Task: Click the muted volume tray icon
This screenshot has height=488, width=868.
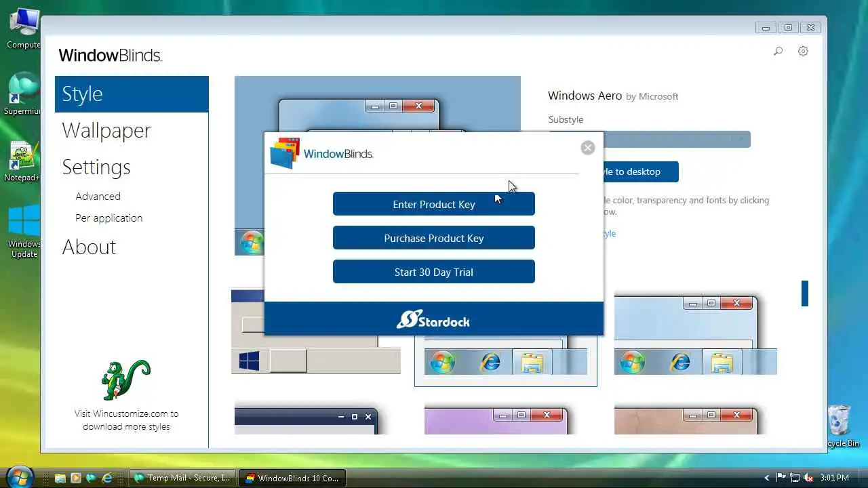Action: 808,478
